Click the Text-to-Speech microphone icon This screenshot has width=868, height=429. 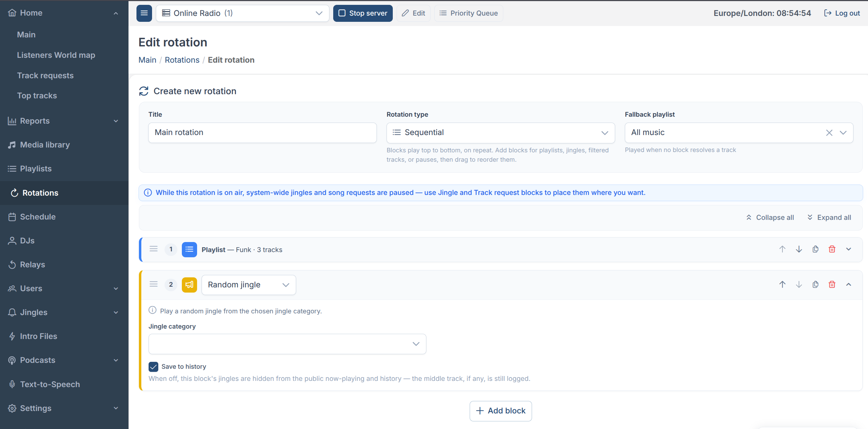(12, 384)
